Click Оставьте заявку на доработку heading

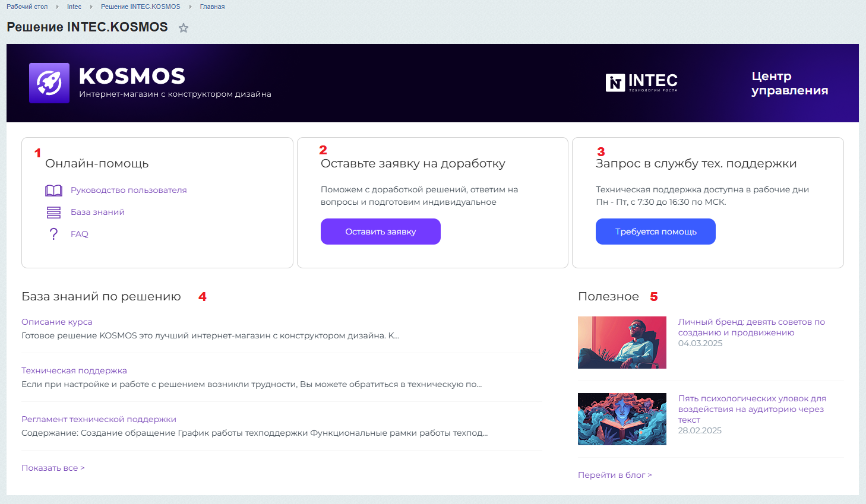413,163
